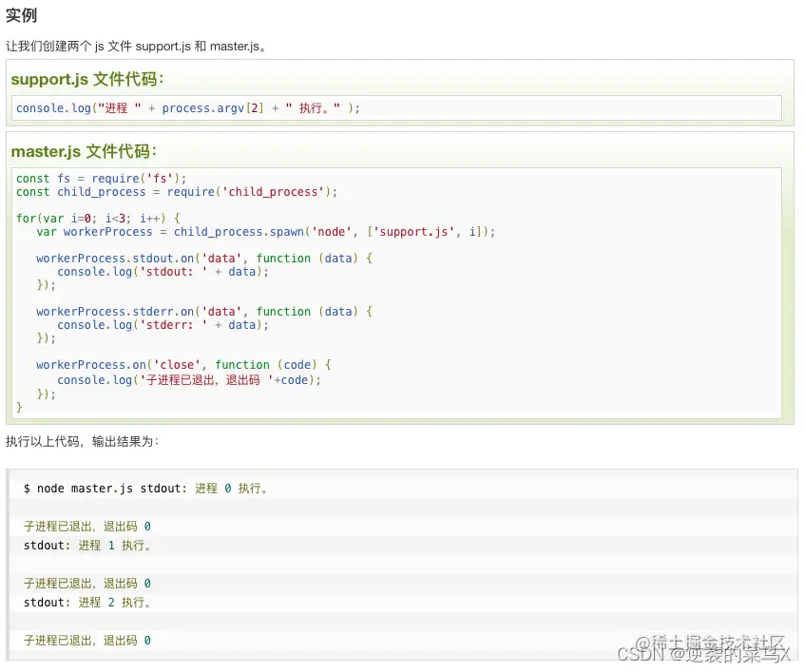Image resolution: width=805 pixels, height=672 pixels.
Task: Click the line requiring 'child_process'
Action: click(x=177, y=191)
